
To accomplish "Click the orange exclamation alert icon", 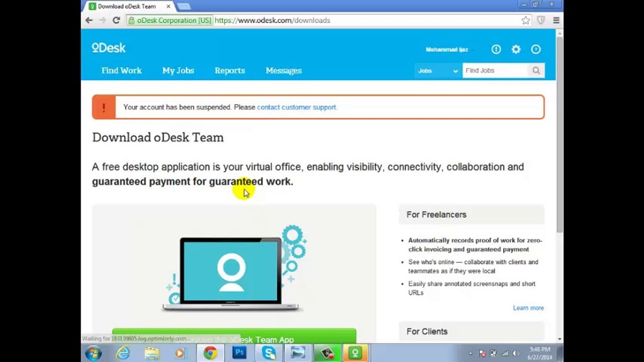I will 104,107.
